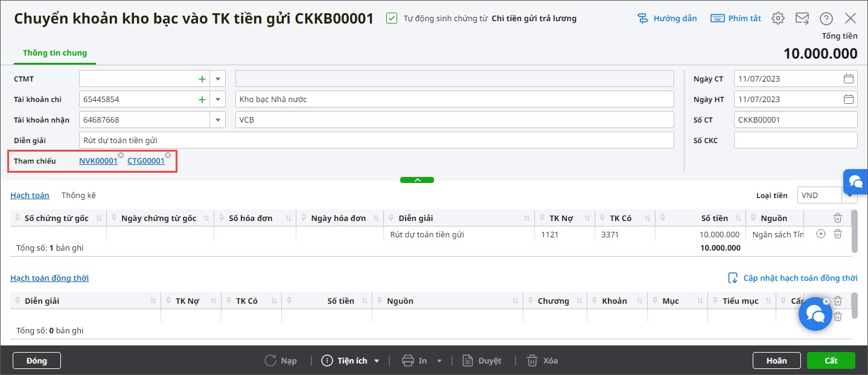Click the Hạch toán table scrollbar

point(854,231)
